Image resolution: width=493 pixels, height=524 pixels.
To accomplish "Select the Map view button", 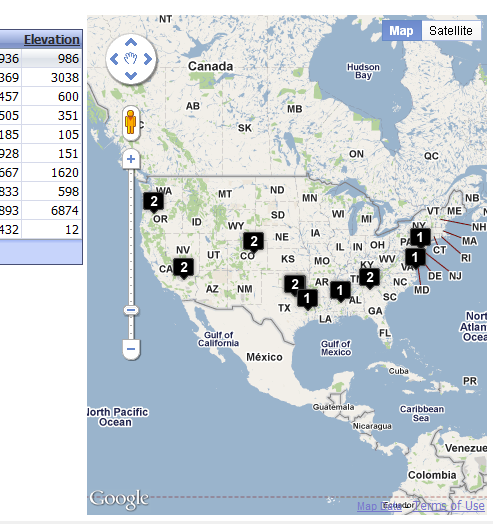I will click(x=401, y=31).
